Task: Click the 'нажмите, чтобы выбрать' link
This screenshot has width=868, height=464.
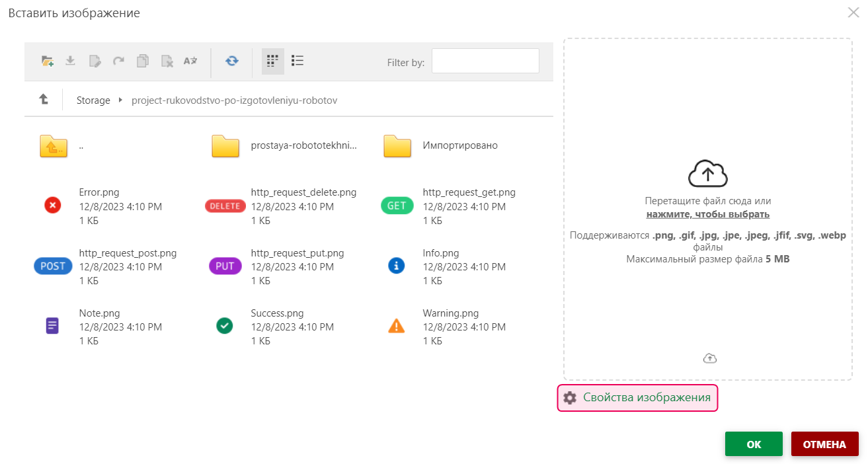Action: coord(707,214)
